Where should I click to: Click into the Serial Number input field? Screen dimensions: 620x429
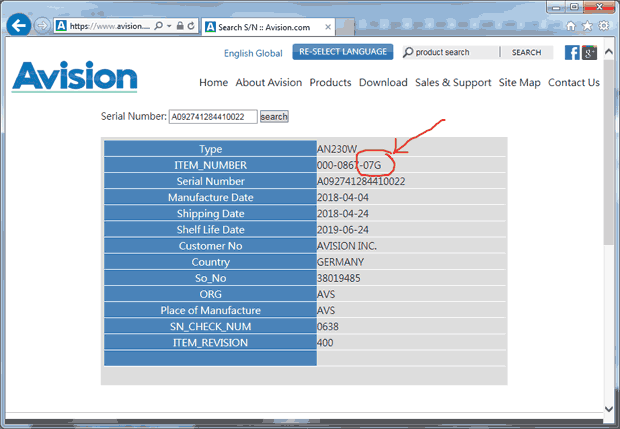click(213, 117)
